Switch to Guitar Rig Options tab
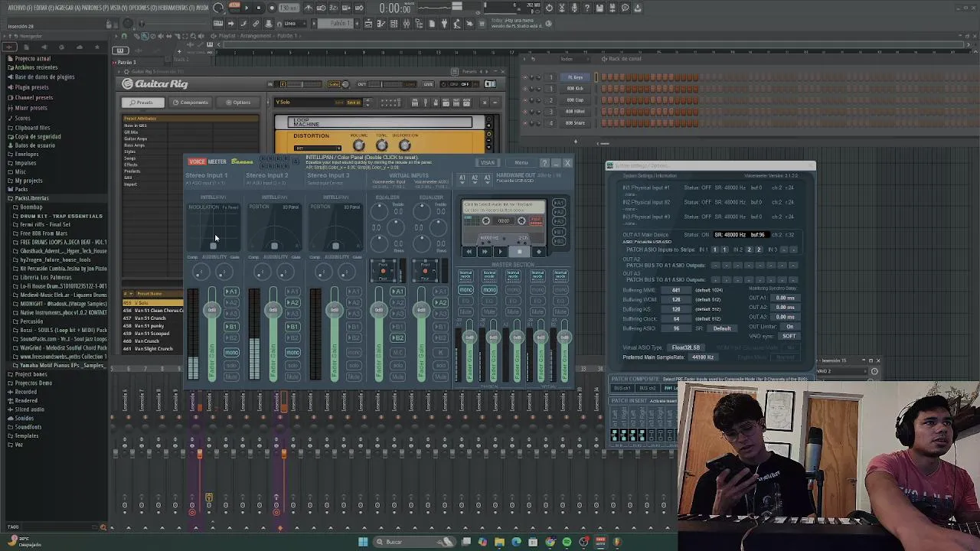This screenshot has width=980, height=551. point(238,103)
